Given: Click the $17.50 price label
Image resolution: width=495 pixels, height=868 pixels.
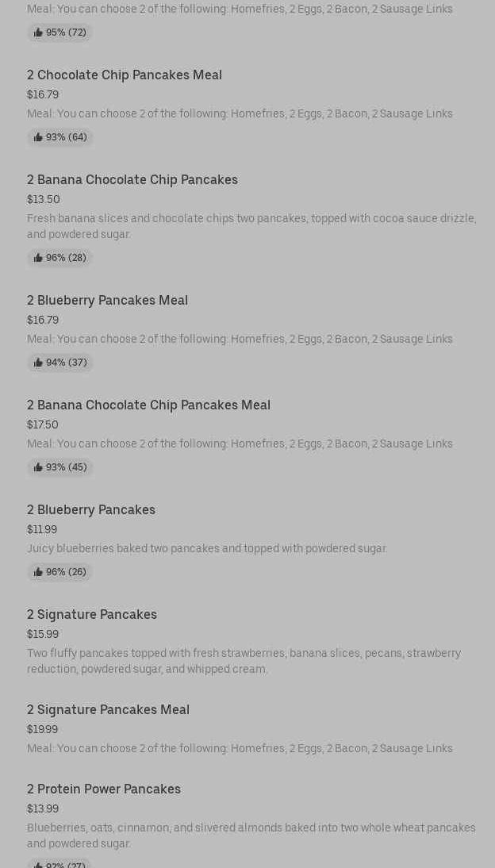Looking at the screenshot, I should pos(42,424).
